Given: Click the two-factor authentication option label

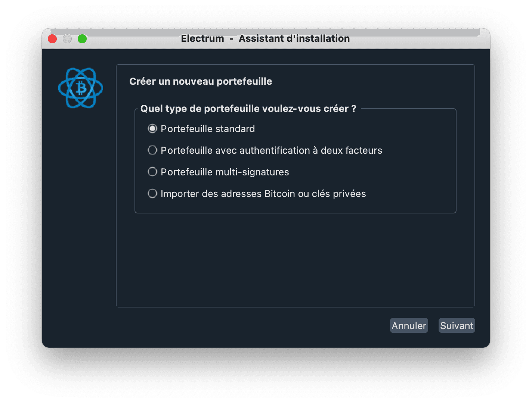Looking at the screenshot, I should pyautogui.click(x=271, y=150).
